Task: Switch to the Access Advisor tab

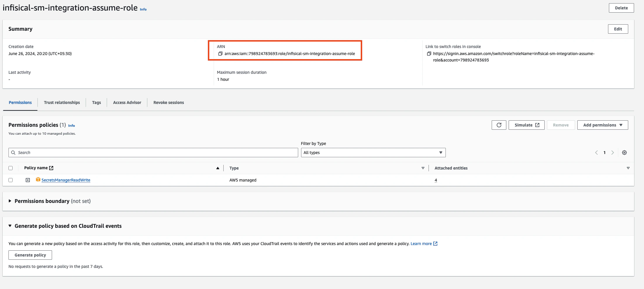Action: coord(127,102)
